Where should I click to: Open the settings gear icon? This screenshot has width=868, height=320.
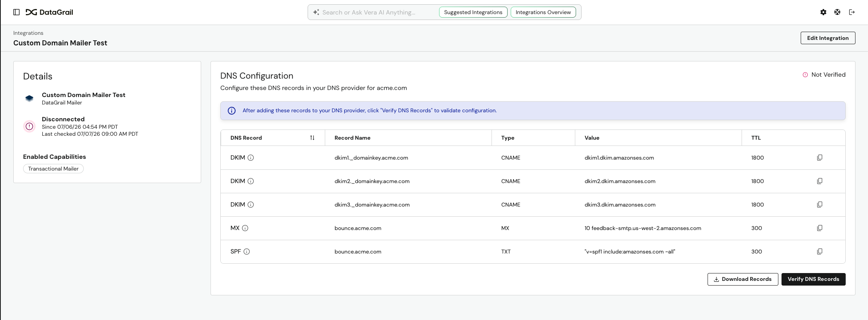(823, 12)
